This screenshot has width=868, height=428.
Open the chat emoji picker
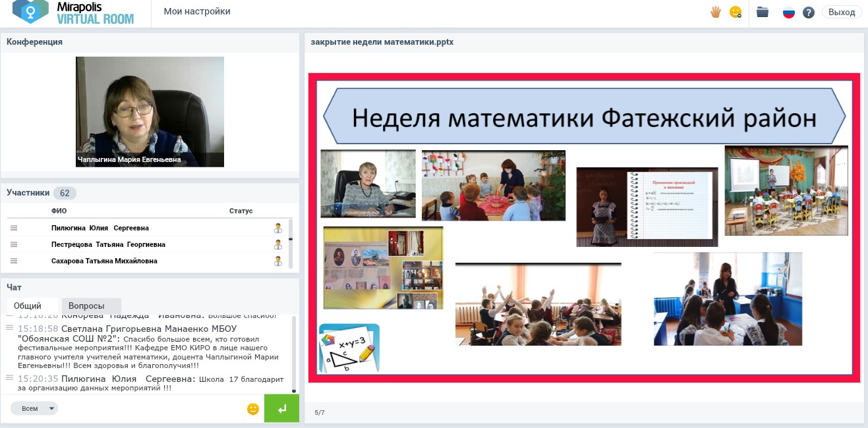253,409
